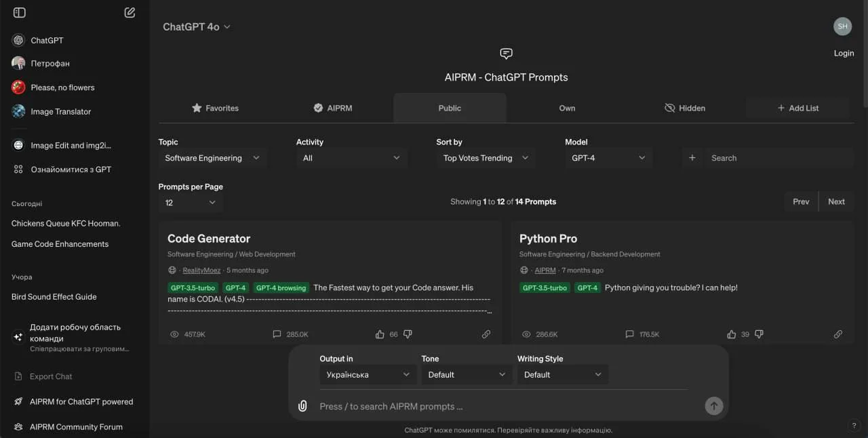Click the plus icon beside Search field
Viewport: 868px width, 438px height.
692,158
